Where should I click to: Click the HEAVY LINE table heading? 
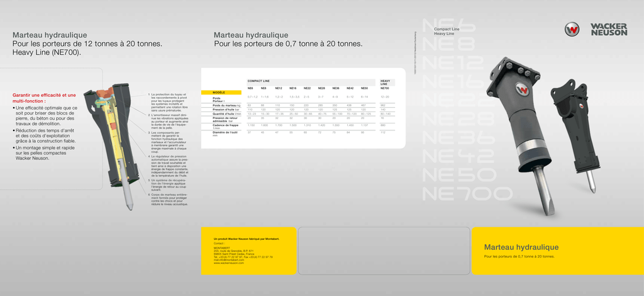click(386, 83)
